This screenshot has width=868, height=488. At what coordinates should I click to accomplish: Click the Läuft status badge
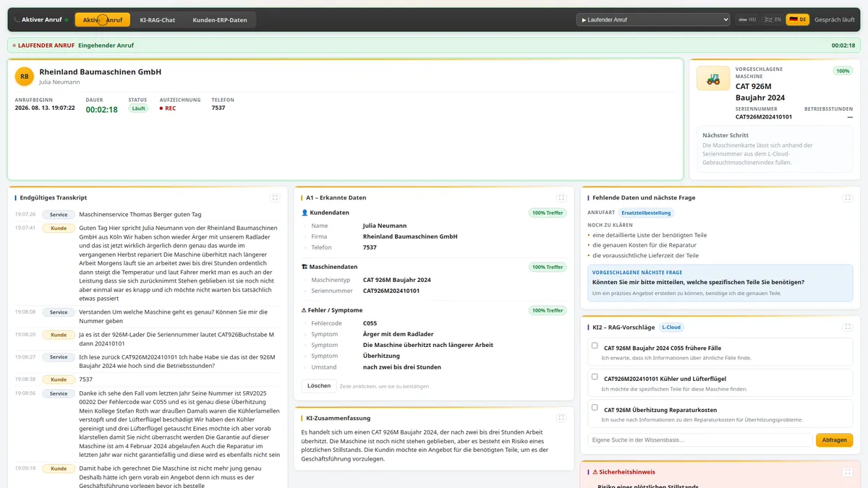click(138, 108)
